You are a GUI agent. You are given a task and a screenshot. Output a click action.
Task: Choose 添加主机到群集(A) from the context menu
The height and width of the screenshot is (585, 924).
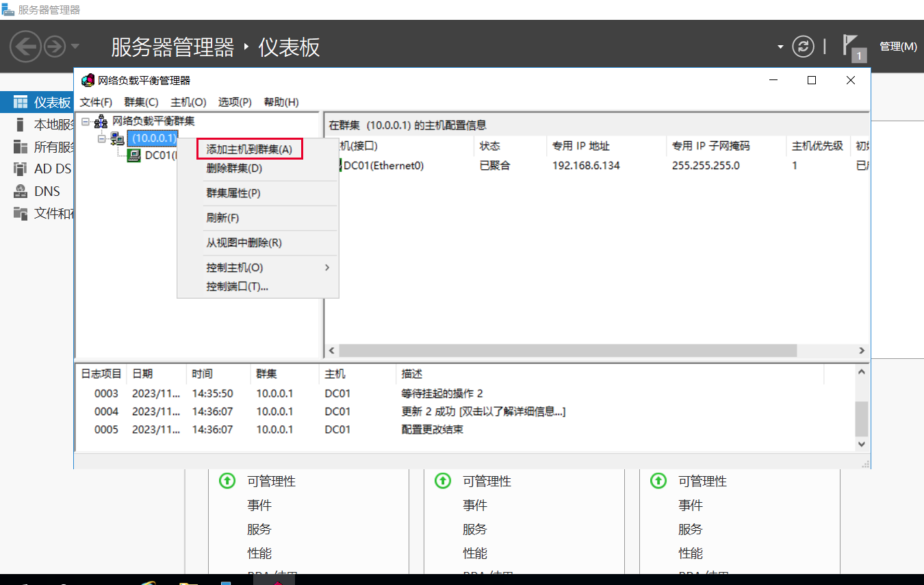(x=249, y=149)
